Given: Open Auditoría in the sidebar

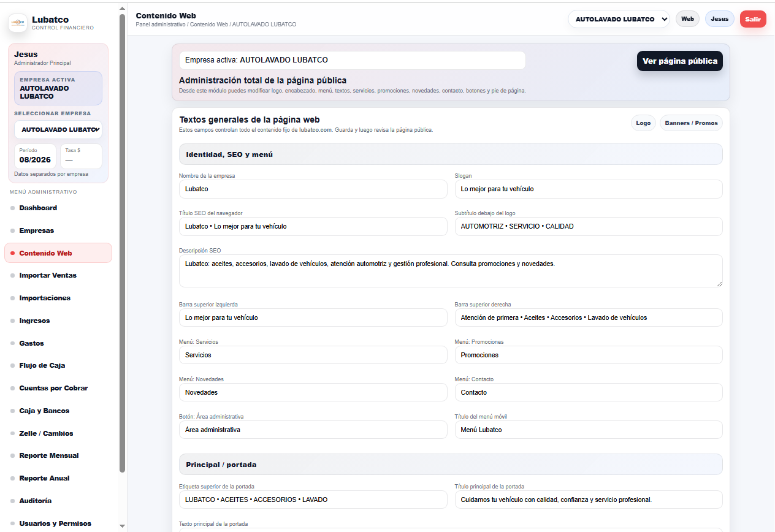Looking at the screenshot, I should pyautogui.click(x=58, y=501).
